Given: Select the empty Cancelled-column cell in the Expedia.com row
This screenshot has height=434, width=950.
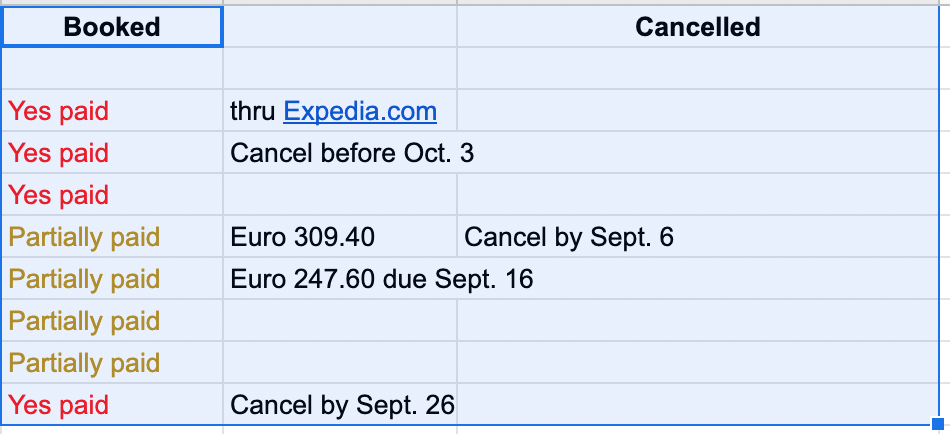Looking at the screenshot, I should pyautogui.click(x=698, y=110).
